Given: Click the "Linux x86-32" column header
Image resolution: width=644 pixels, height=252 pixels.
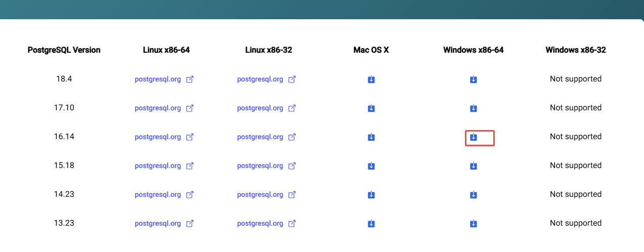Looking at the screenshot, I should pos(269,50).
